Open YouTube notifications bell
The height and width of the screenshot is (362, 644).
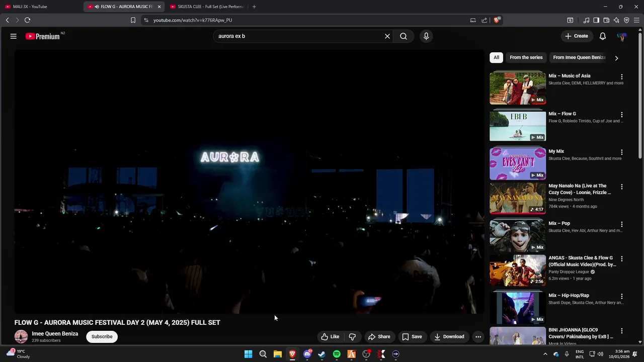coord(603,36)
